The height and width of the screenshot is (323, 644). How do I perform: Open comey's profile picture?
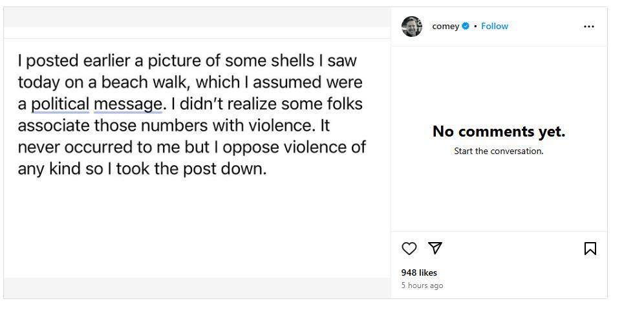click(412, 27)
